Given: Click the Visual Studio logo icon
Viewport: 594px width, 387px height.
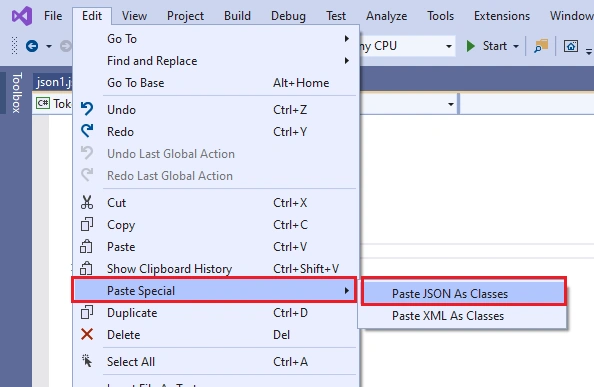Looking at the screenshot, I should pos(22,16).
